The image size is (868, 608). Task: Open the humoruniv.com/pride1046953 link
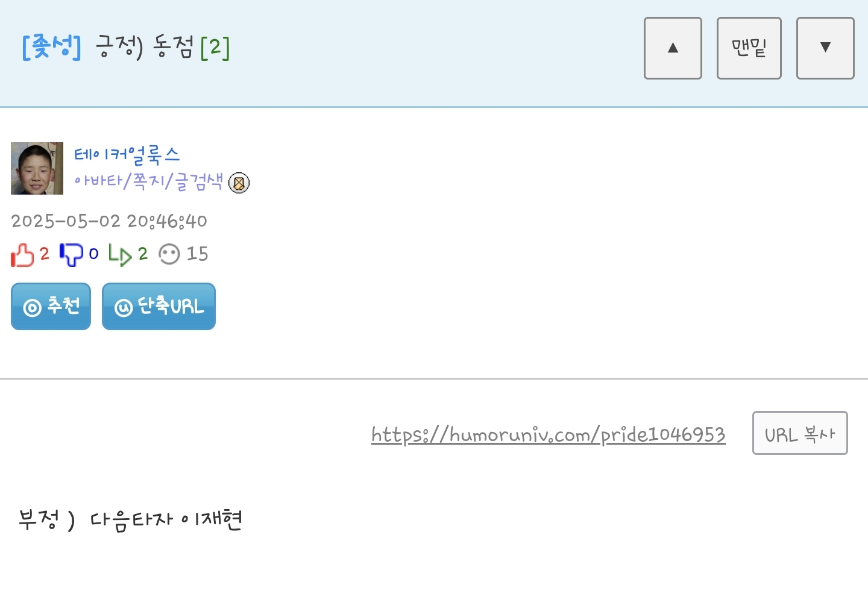click(549, 434)
